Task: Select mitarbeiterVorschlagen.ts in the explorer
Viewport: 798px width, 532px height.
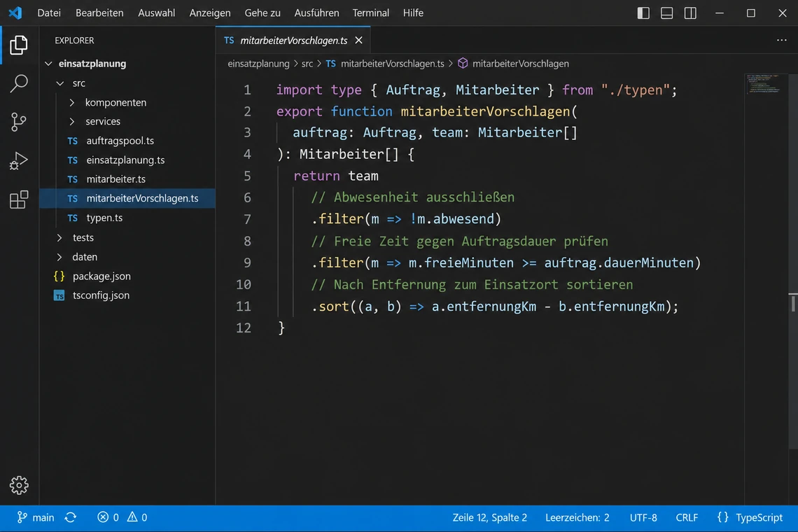Action: pyautogui.click(x=127, y=199)
